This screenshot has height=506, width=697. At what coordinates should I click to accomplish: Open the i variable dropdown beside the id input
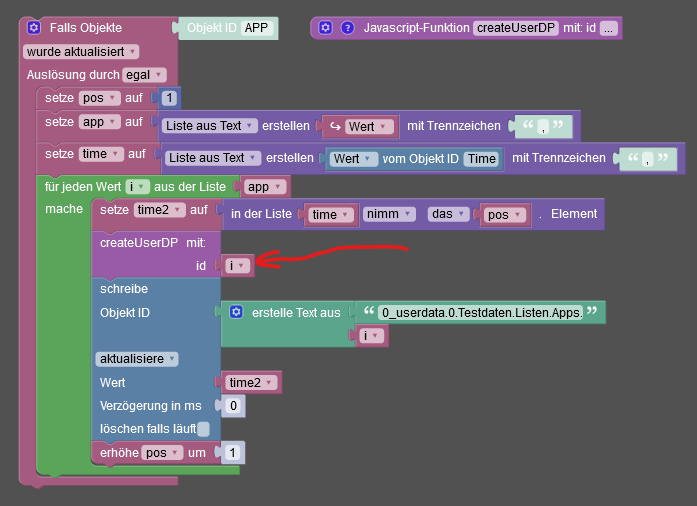237,266
